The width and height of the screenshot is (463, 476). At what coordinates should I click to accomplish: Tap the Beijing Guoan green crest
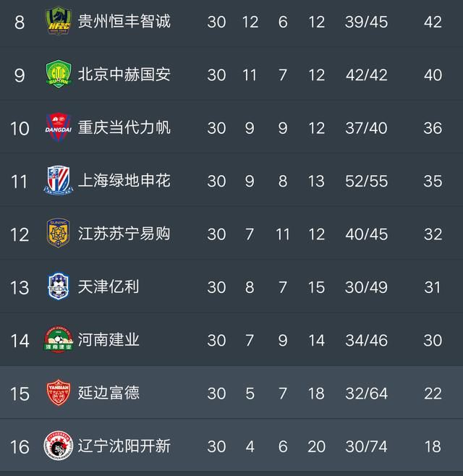click(x=59, y=75)
